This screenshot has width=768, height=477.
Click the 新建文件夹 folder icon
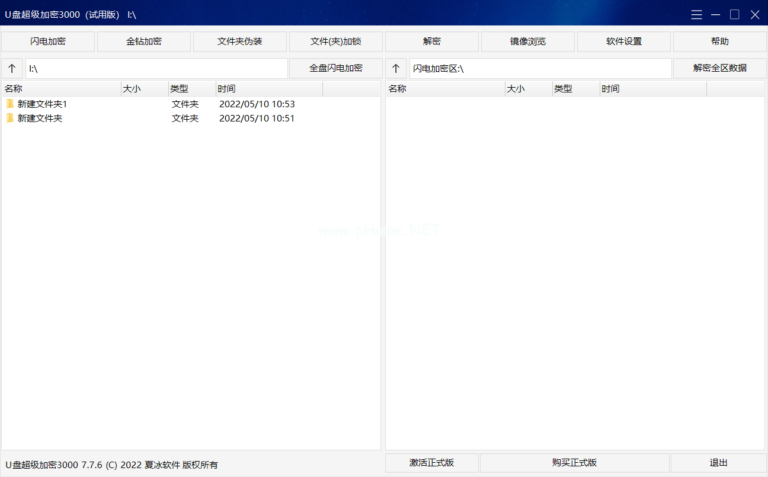pos(10,118)
